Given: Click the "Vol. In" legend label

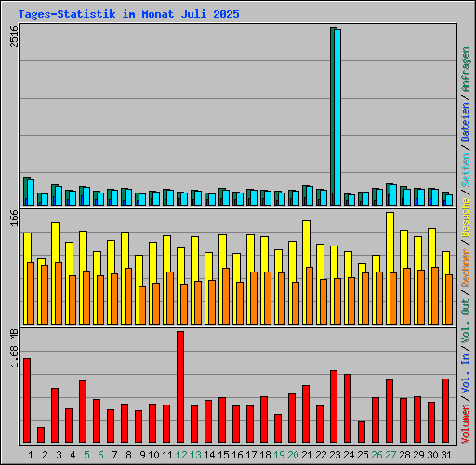Looking at the screenshot, I should pos(466,375).
